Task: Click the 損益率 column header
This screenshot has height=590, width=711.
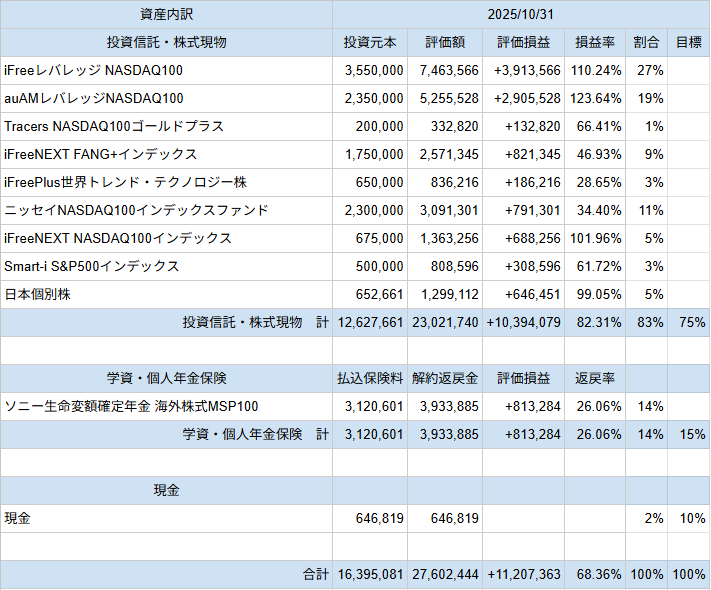Action: pyautogui.click(x=595, y=43)
